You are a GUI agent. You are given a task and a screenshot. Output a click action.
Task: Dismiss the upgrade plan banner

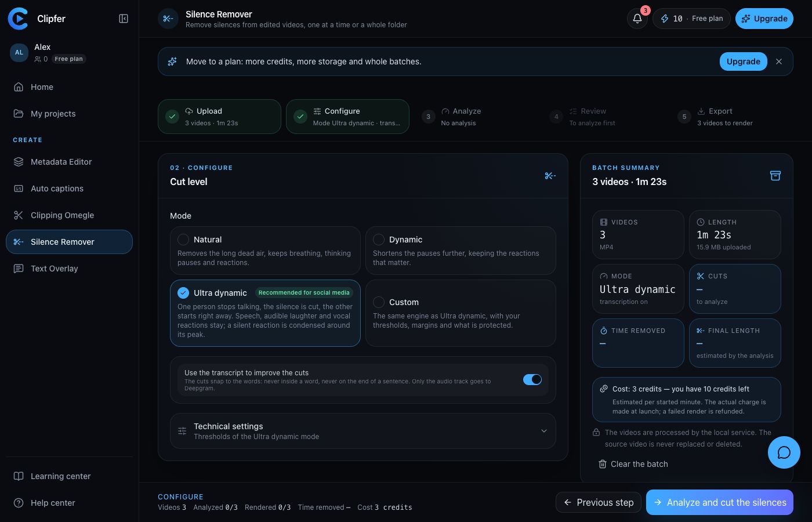click(x=779, y=61)
